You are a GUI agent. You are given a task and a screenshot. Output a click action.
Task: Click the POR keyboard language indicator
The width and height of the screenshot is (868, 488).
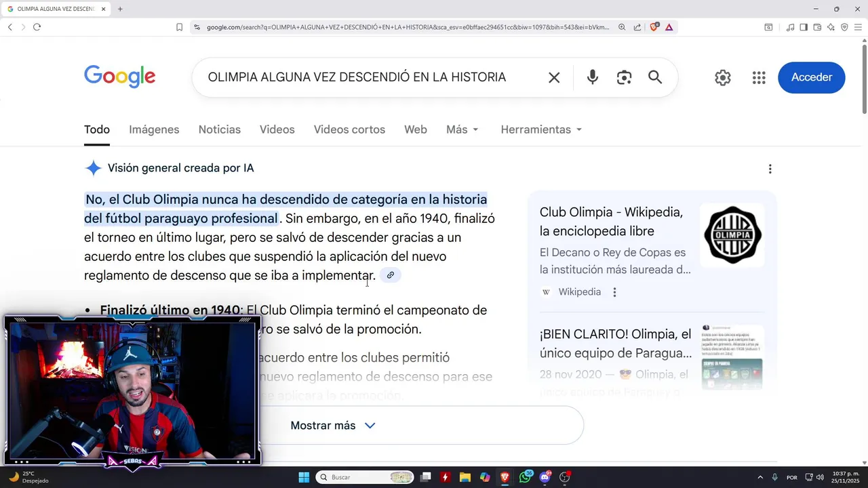click(792, 478)
